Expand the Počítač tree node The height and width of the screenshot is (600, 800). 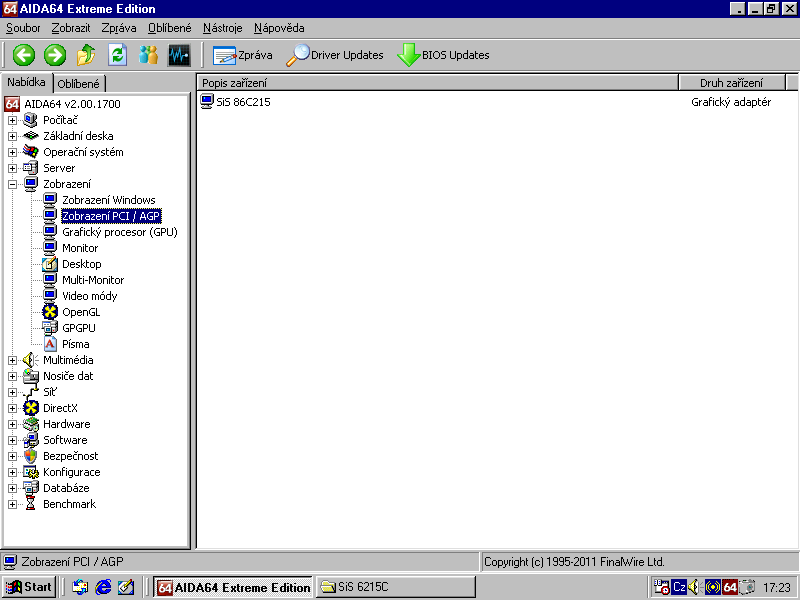pos(13,120)
